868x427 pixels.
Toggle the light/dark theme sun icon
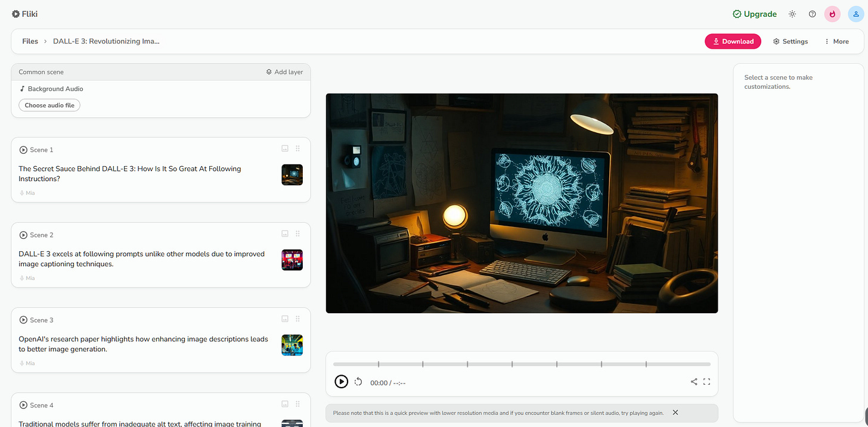(792, 14)
